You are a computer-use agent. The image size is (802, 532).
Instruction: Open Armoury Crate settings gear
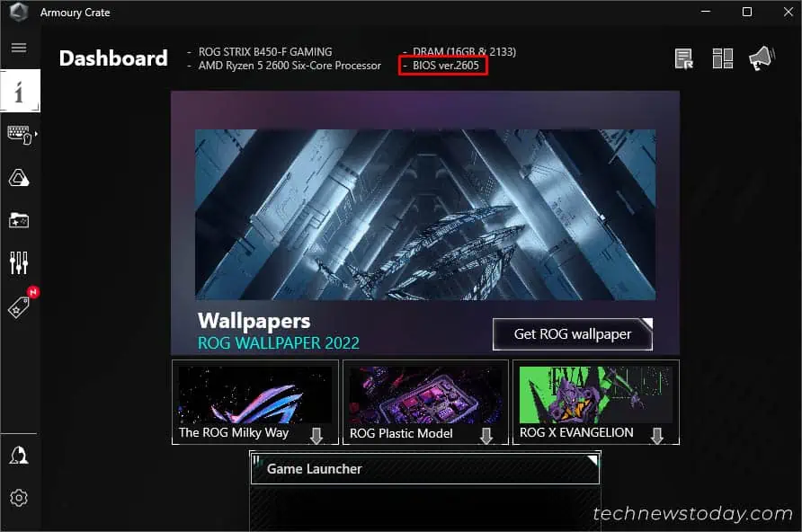coord(19,498)
